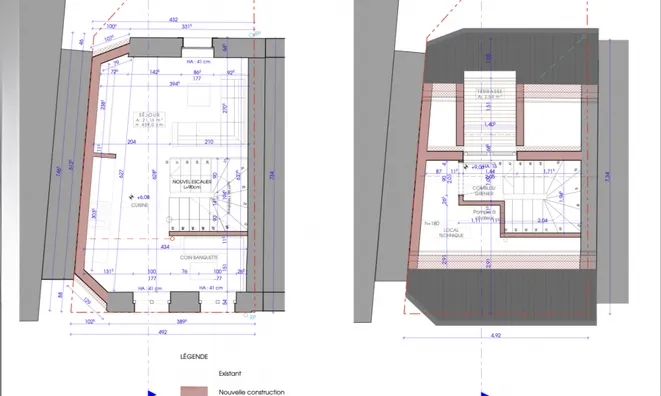Click the COMBLES/GRENIER label
This screenshot has width=661, height=396.
pos(484,191)
